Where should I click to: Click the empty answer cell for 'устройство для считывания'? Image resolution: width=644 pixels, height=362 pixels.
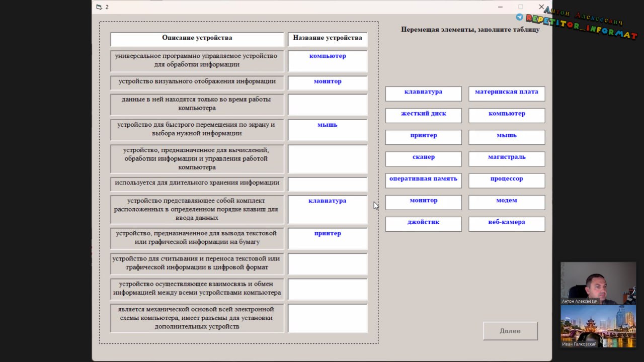pyautogui.click(x=328, y=264)
